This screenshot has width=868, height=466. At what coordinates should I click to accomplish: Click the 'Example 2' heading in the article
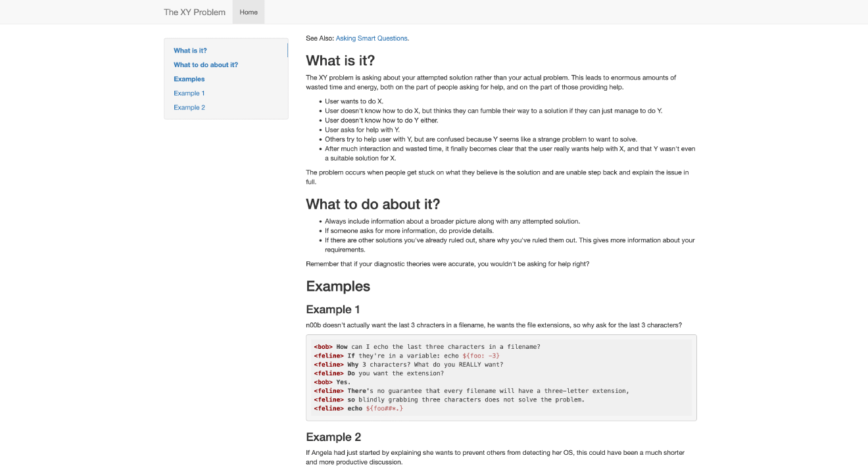[x=333, y=437]
